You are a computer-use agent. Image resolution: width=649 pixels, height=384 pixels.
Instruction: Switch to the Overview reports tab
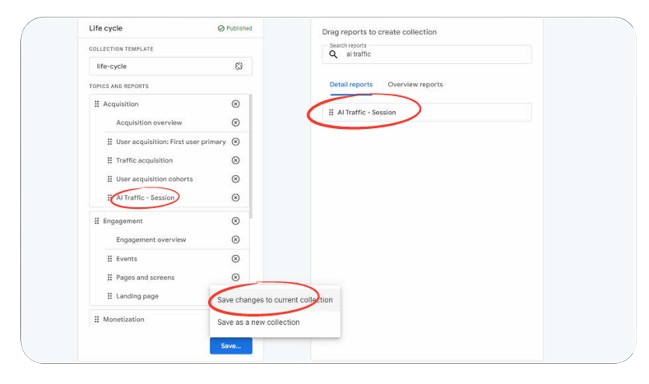(415, 84)
